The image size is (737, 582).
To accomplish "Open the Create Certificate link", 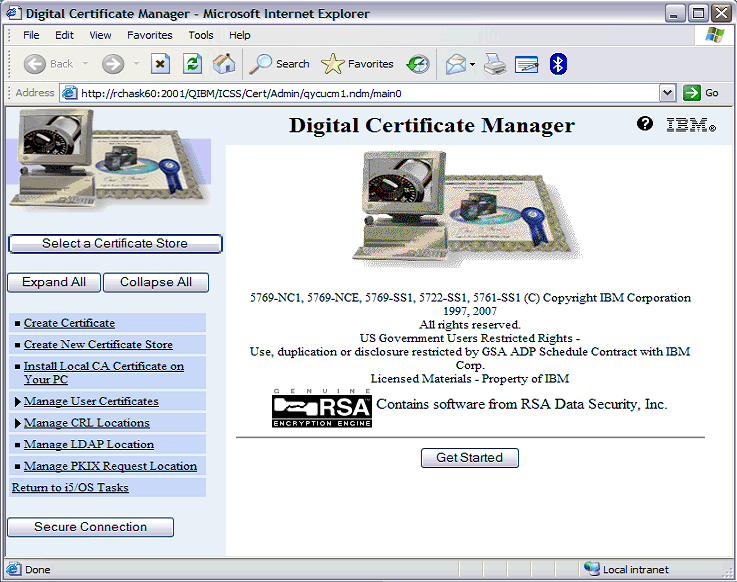I will (x=69, y=323).
